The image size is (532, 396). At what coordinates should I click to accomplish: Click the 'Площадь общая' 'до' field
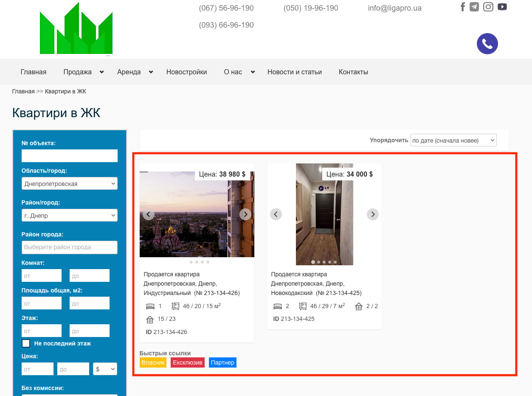[x=90, y=303]
